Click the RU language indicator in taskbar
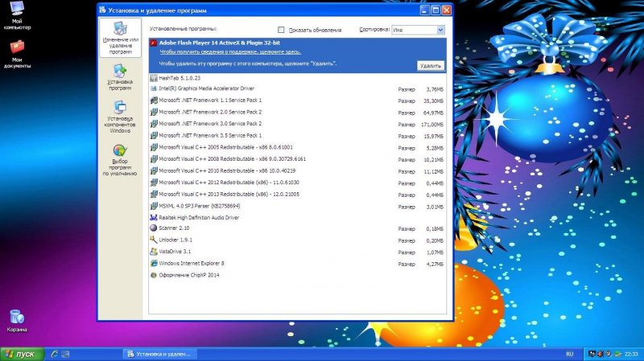The height and width of the screenshot is (361, 644). point(569,354)
